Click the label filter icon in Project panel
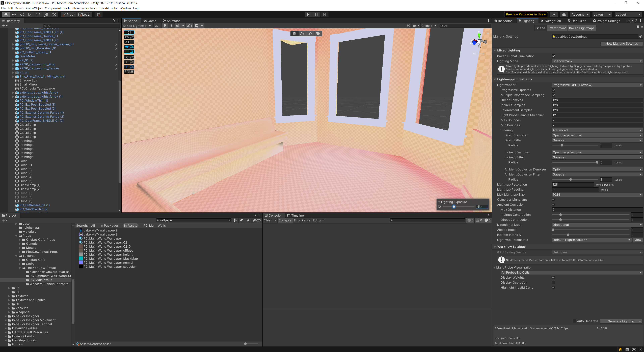This screenshot has width=644, height=352. click(x=241, y=220)
